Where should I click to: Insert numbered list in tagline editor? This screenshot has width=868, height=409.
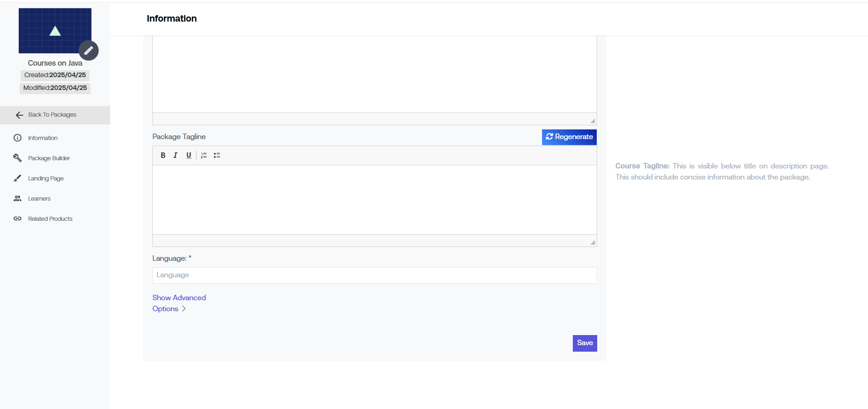click(204, 156)
